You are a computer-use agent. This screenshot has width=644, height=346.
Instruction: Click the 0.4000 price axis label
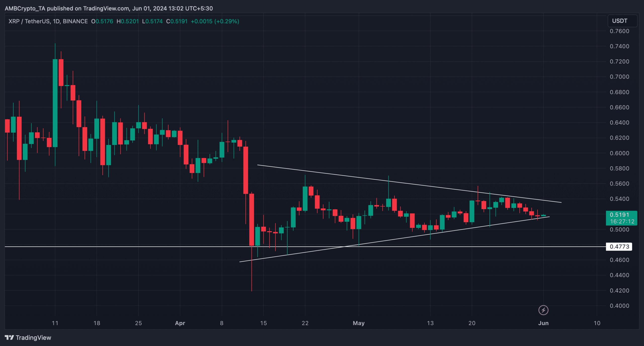(619, 306)
